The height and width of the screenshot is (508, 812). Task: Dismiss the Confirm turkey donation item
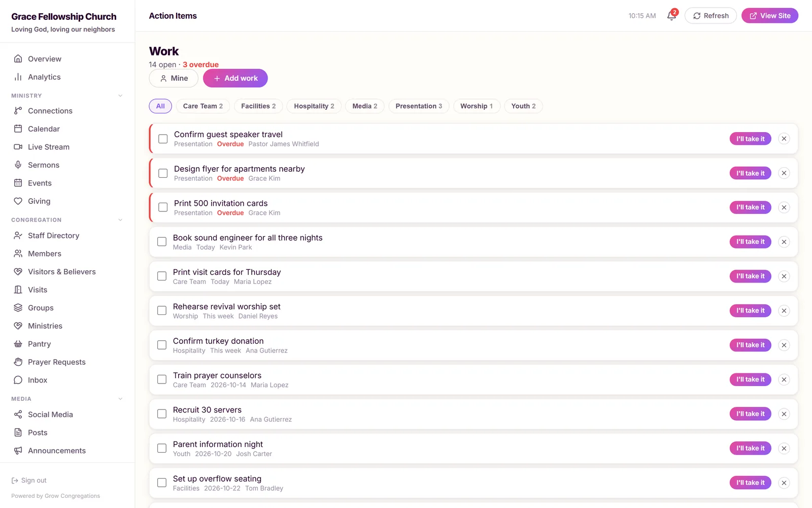[784, 345]
